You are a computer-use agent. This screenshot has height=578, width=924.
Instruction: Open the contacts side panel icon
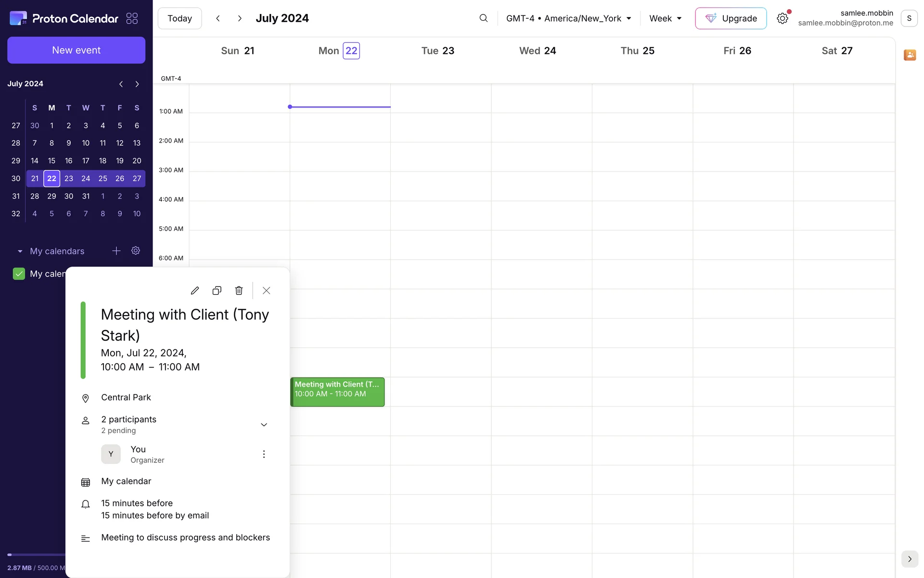909,55
